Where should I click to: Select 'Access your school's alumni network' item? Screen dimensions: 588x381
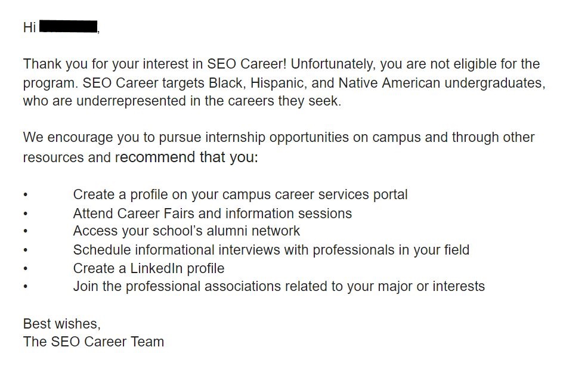pos(187,231)
